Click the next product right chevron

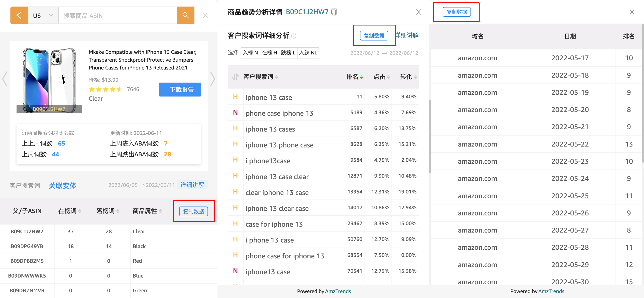[212, 79]
